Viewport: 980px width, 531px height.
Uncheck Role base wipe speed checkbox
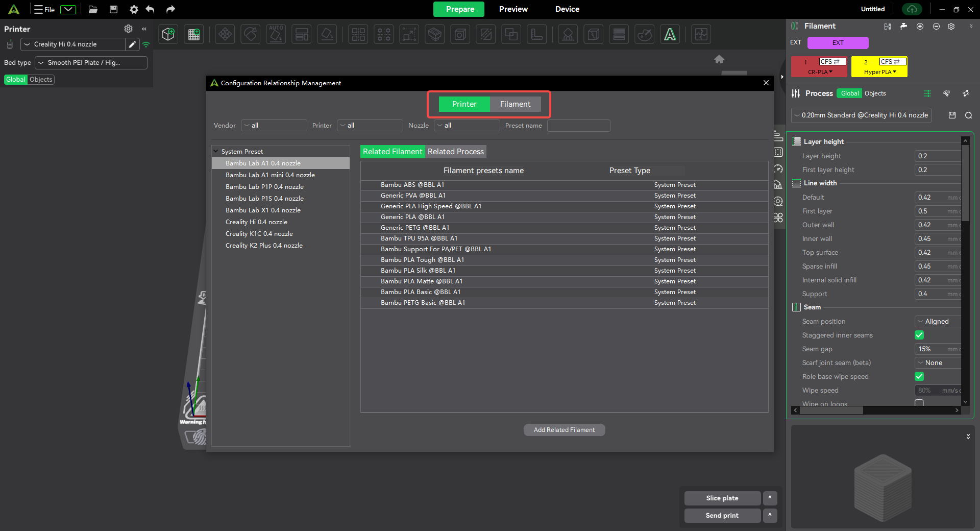tap(919, 376)
